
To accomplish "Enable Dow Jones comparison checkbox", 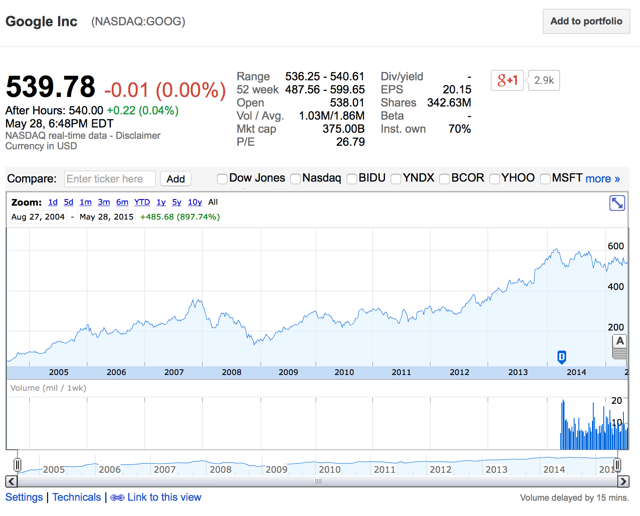I will coord(222,179).
